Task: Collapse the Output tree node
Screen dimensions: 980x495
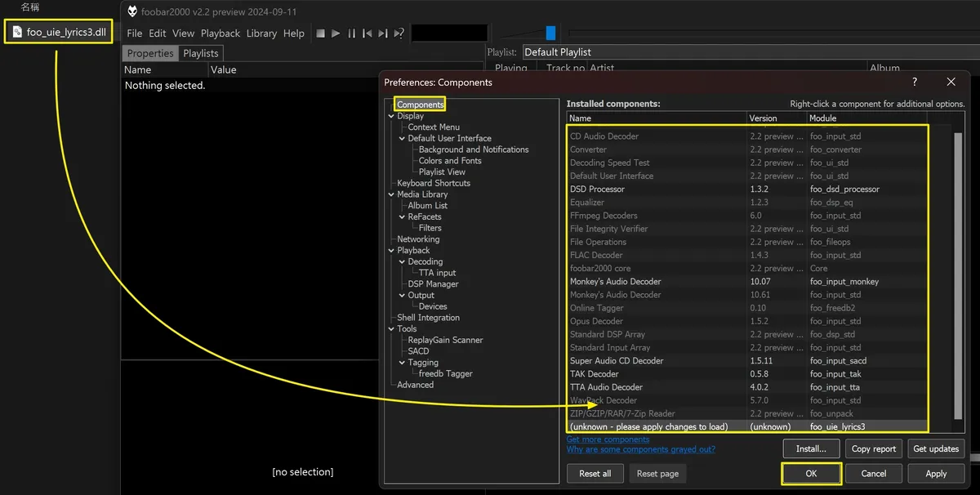Action: [x=403, y=295]
